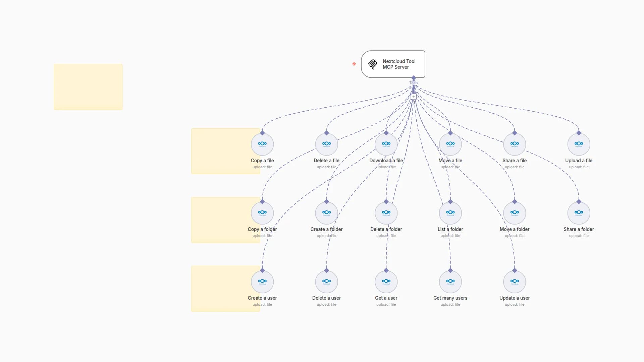
Task: Open the Share a file Nextcloud node
Action: pyautogui.click(x=515, y=144)
